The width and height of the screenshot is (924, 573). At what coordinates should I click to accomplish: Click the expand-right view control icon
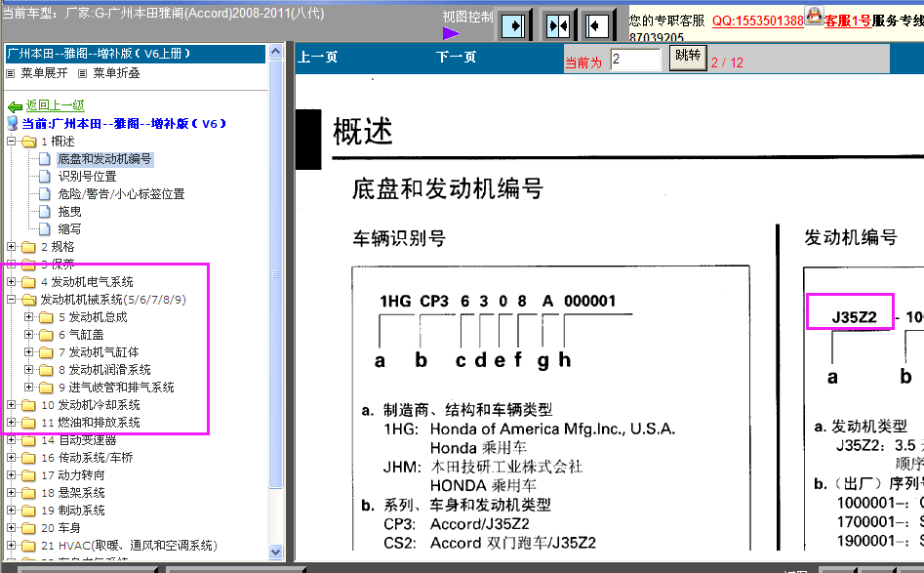point(514,25)
